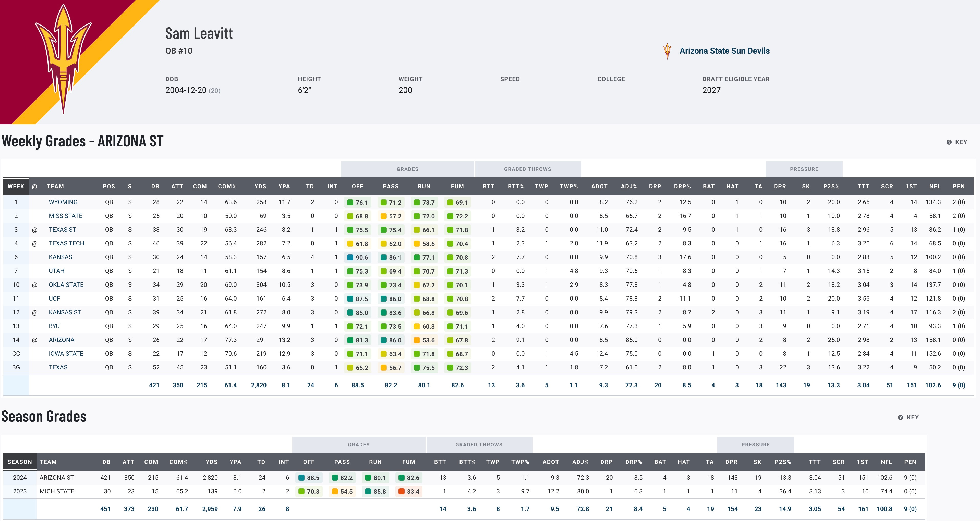Click the CC week label for Iowa State
The width and height of the screenshot is (980, 521).
(16, 354)
